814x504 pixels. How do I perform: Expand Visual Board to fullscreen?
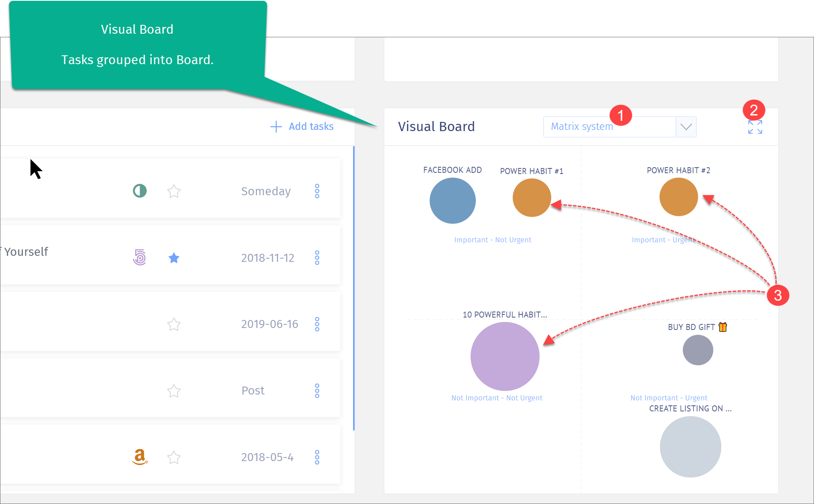(x=755, y=127)
